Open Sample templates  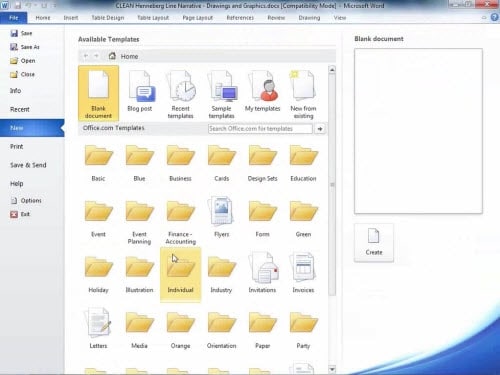point(221,93)
